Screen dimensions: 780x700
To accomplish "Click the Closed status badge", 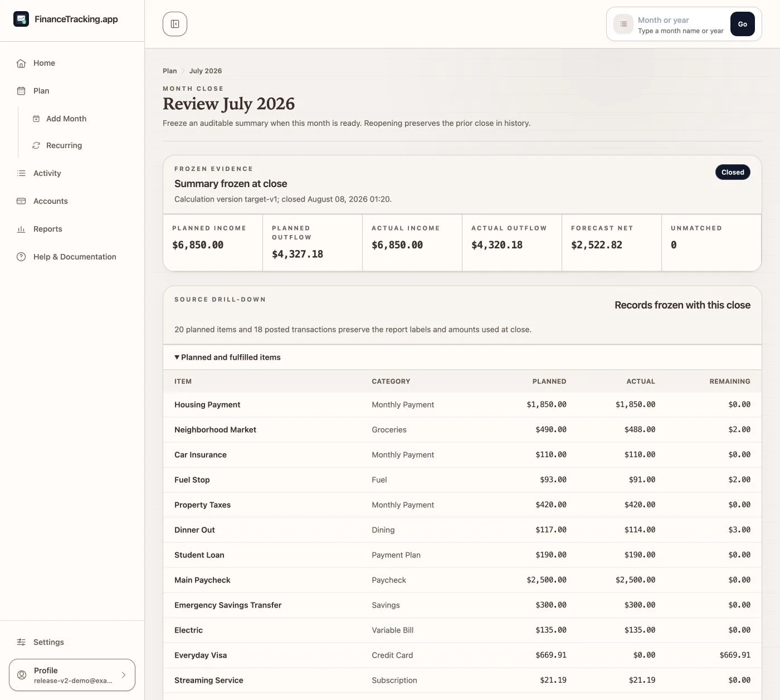I will [733, 172].
